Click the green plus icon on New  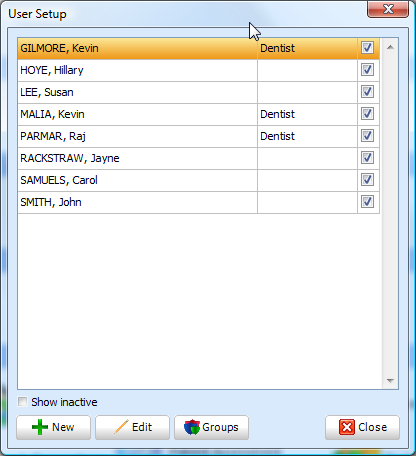[40, 427]
